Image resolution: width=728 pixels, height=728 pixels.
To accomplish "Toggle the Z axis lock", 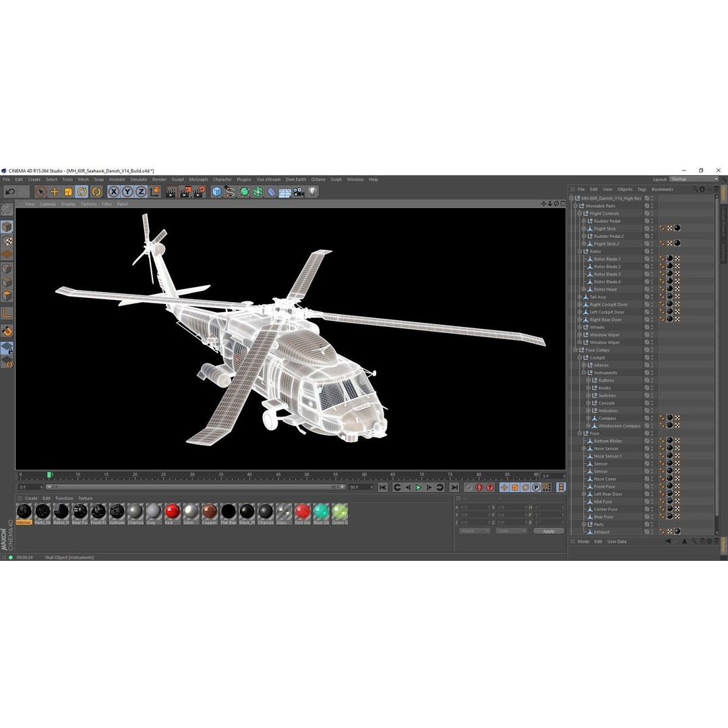I will pyautogui.click(x=141, y=191).
